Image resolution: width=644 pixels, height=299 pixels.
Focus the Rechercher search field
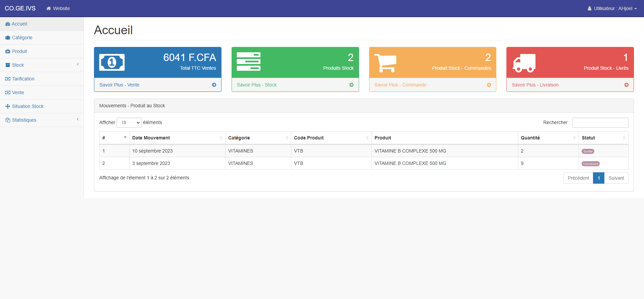pos(600,123)
